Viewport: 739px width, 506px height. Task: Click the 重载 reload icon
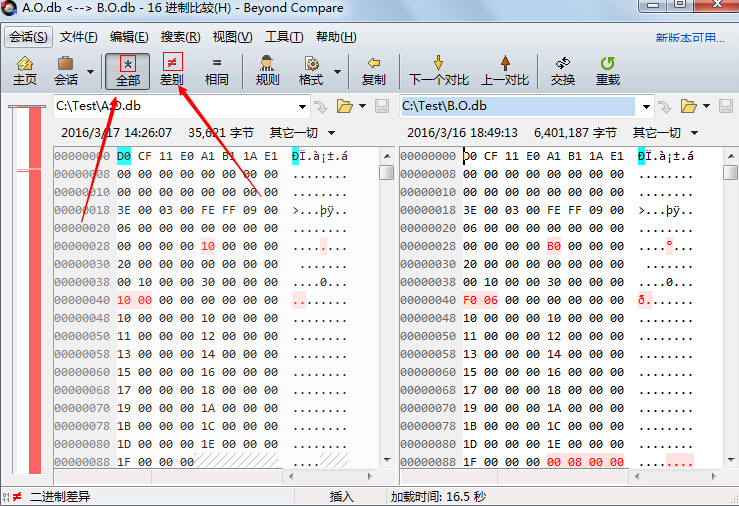tap(608, 71)
